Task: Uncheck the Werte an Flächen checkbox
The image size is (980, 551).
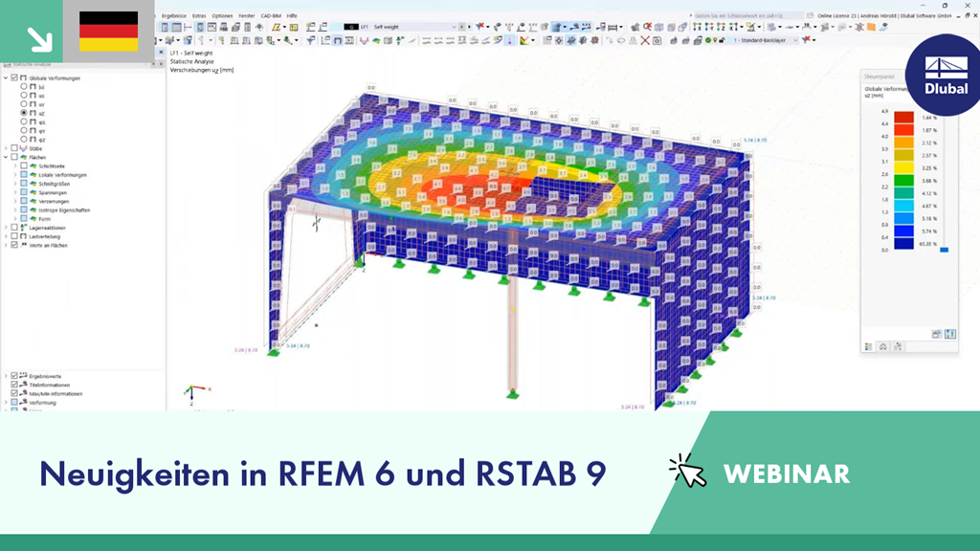Action: click(x=14, y=245)
